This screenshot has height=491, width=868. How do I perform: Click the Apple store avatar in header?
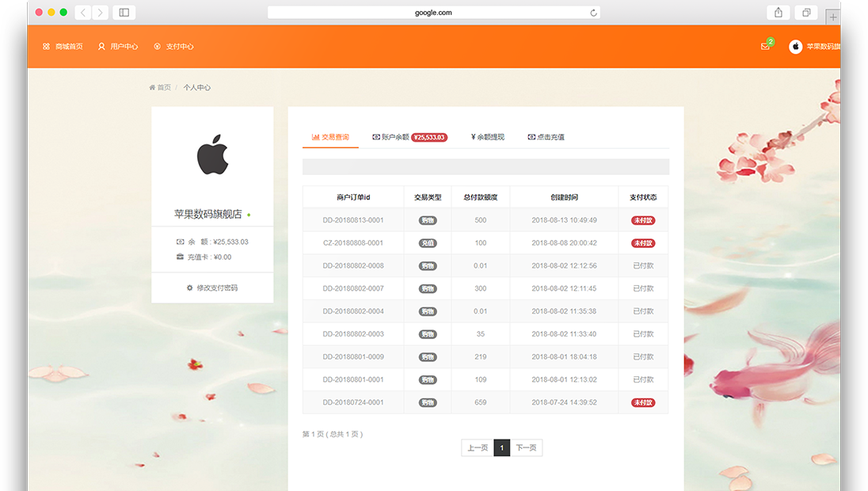coord(795,47)
